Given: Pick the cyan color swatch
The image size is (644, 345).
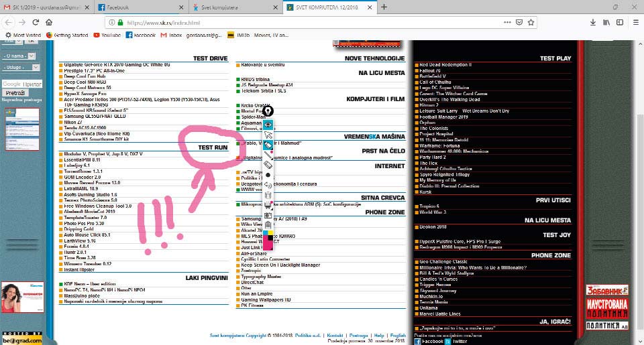Looking at the screenshot, I should (x=266, y=234).
